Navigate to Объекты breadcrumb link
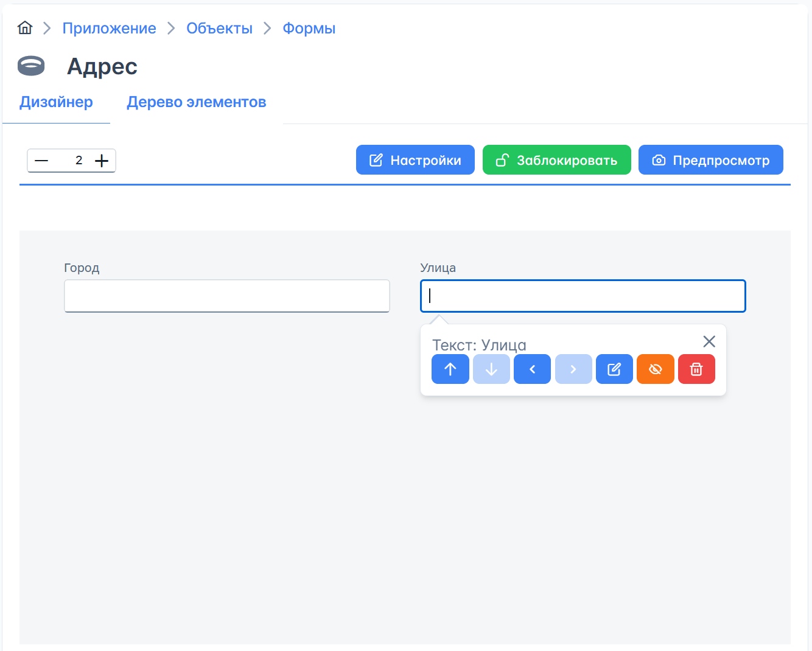Screen dimensions: 812x651 click(x=219, y=29)
